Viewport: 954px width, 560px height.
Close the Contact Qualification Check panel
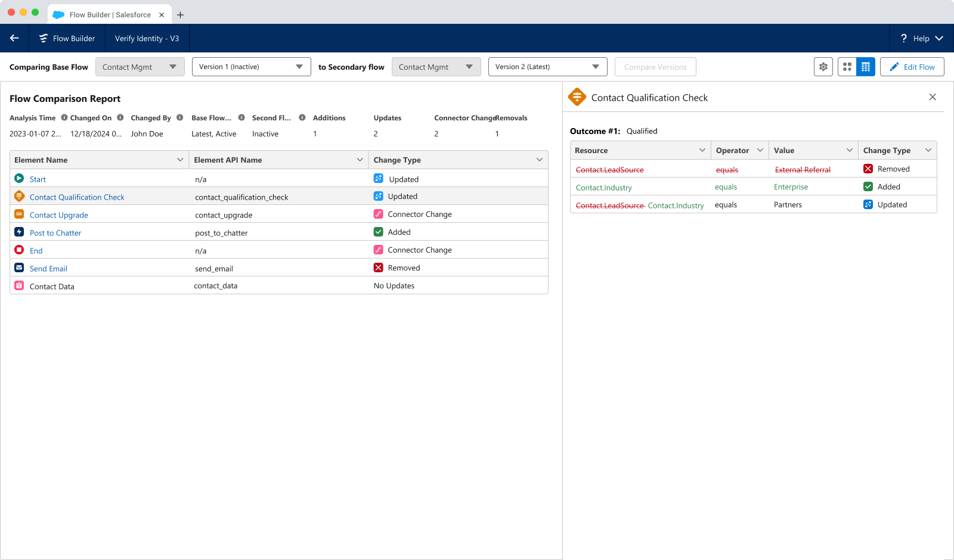coord(933,97)
